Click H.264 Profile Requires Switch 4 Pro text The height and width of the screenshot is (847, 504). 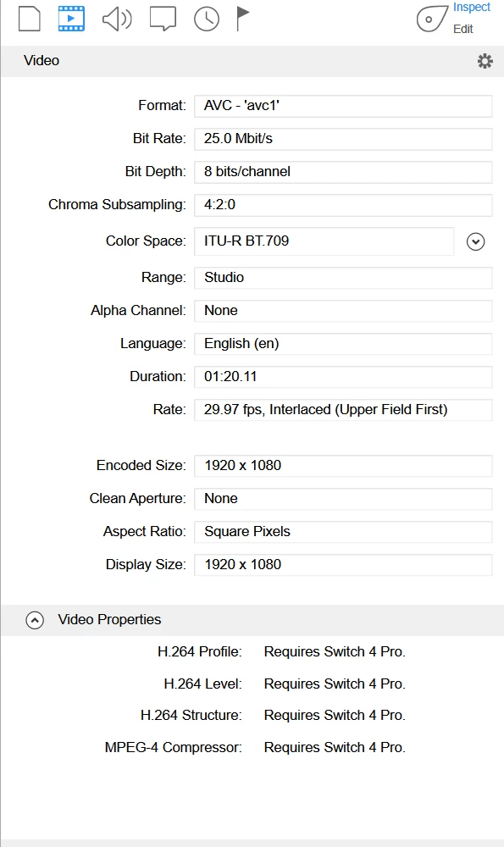(335, 652)
